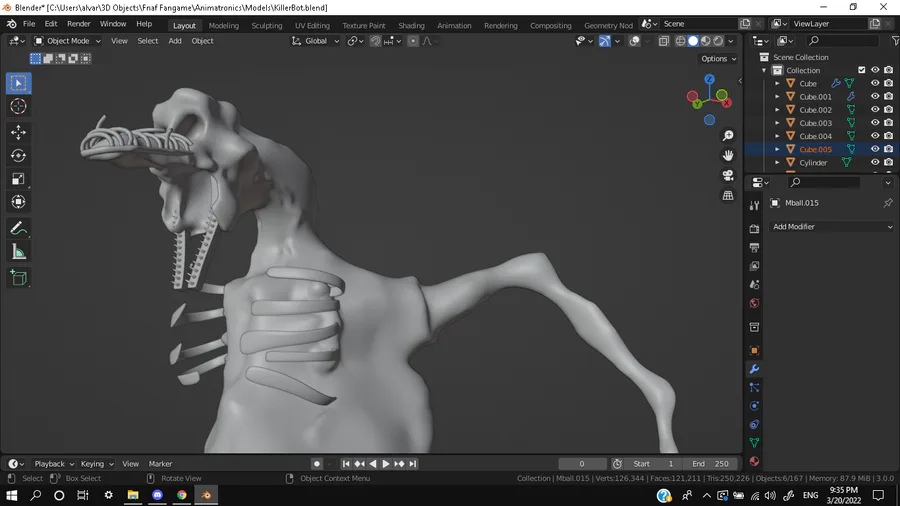Screen dimensions: 900x506
Task: Open the File menu
Action: click(x=29, y=24)
